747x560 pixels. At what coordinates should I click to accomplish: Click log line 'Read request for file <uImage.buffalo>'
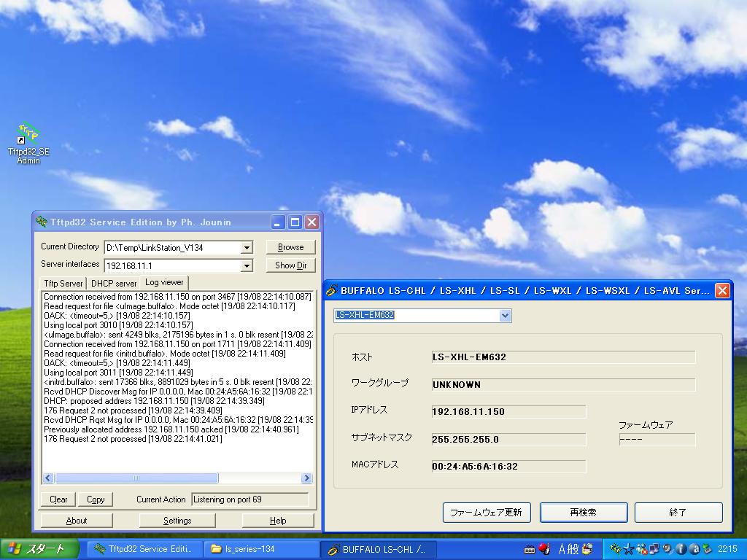(169, 306)
